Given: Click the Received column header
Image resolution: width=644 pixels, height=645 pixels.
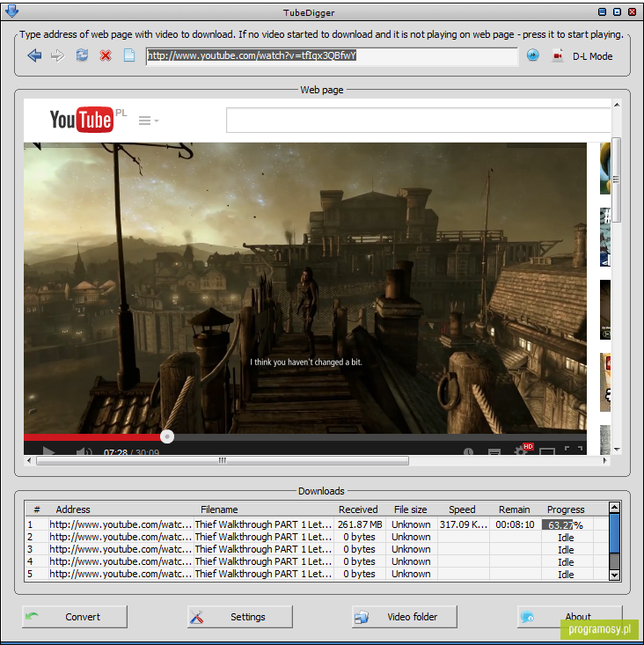Looking at the screenshot, I should pyautogui.click(x=358, y=509).
